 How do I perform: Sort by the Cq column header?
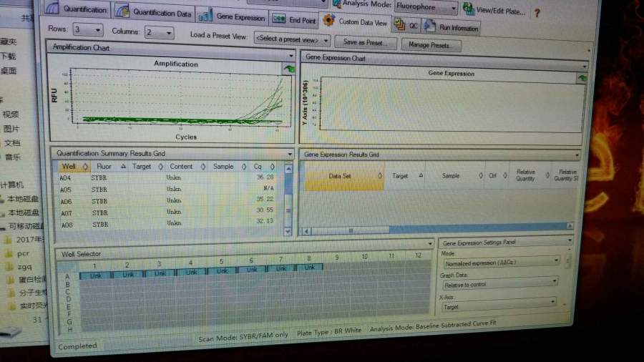point(263,167)
